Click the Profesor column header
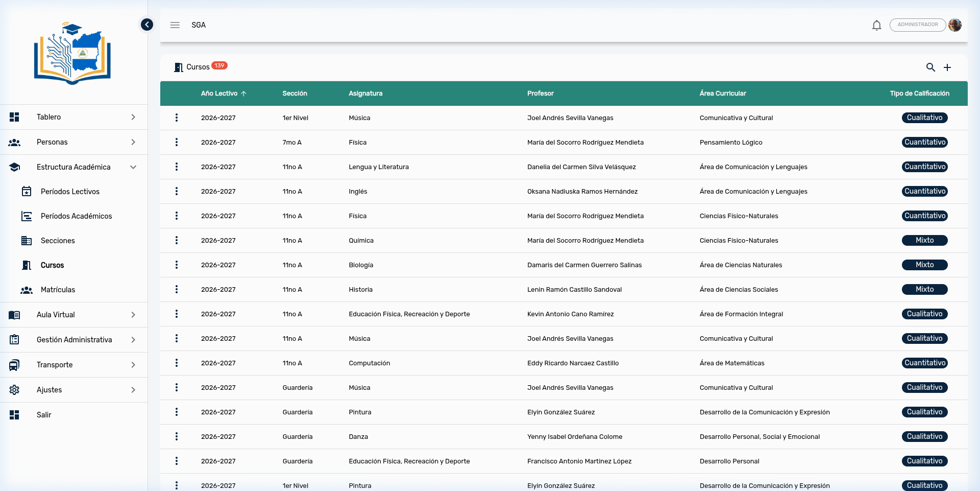 540,93
